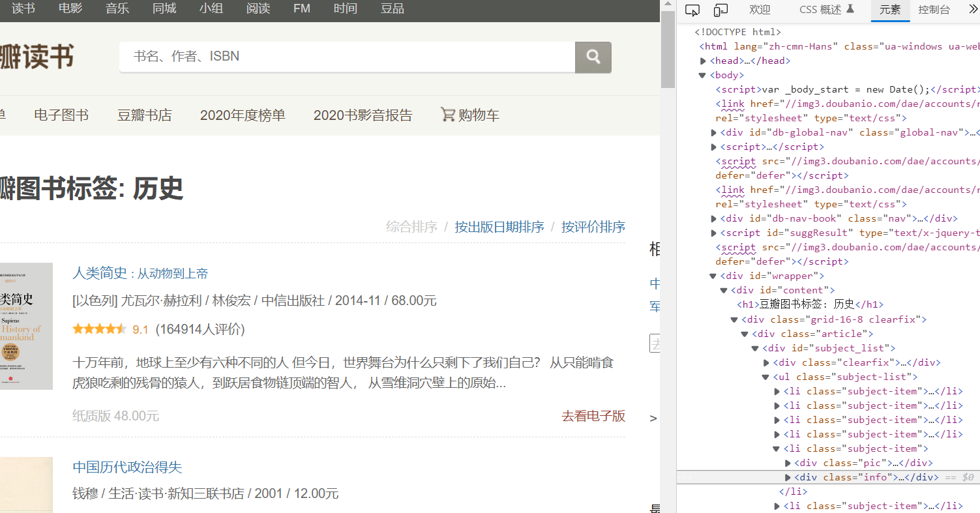980x513 pixels.
Task: Open 读书 in the top navigation
Action: click(x=23, y=8)
